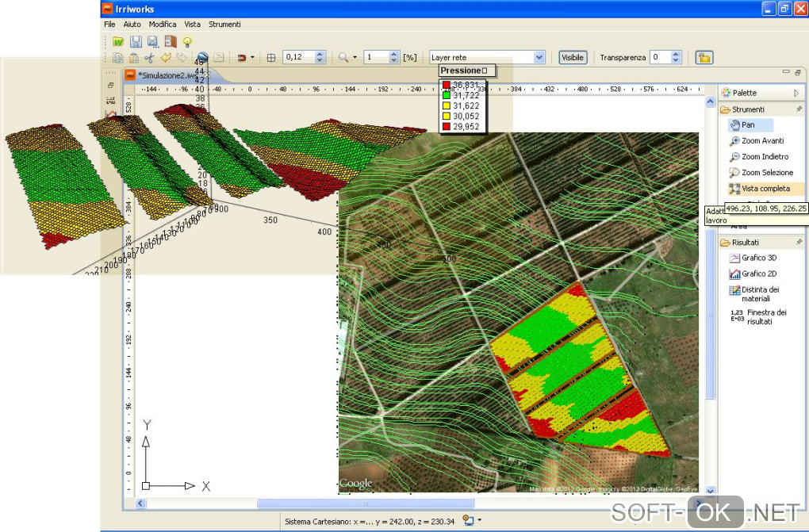Select the Zoom Selezione tool
This screenshot has width=809, height=532.
click(x=766, y=173)
